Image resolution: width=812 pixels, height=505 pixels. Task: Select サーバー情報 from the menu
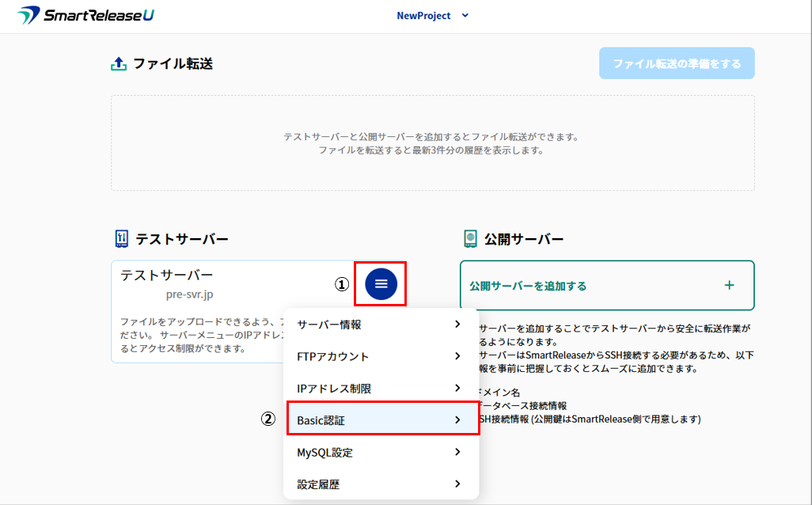329,325
